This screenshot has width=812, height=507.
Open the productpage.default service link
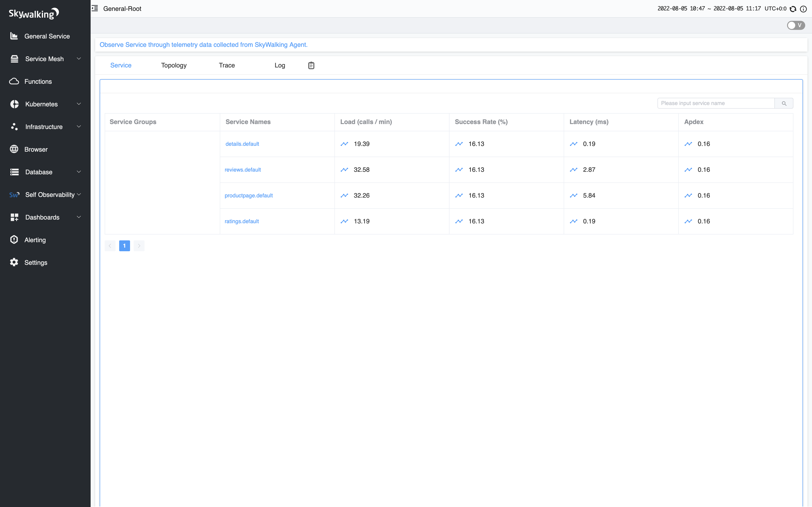pos(249,196)
